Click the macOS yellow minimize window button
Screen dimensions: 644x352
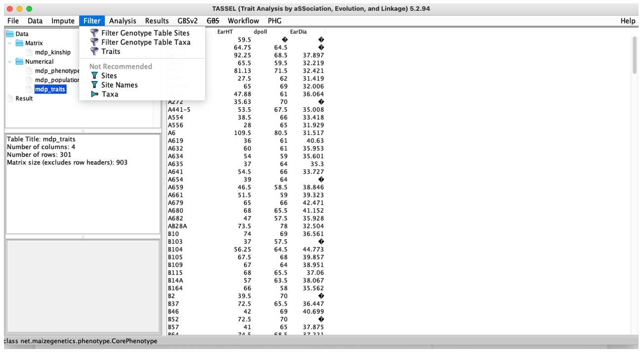point(19,9)
